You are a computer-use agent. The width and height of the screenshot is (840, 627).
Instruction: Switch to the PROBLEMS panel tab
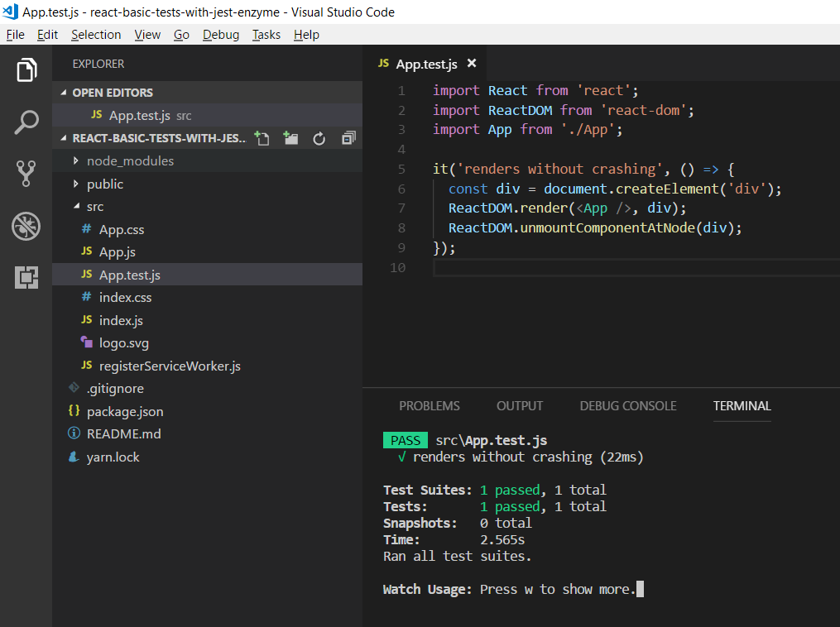[x=429, y=405]
